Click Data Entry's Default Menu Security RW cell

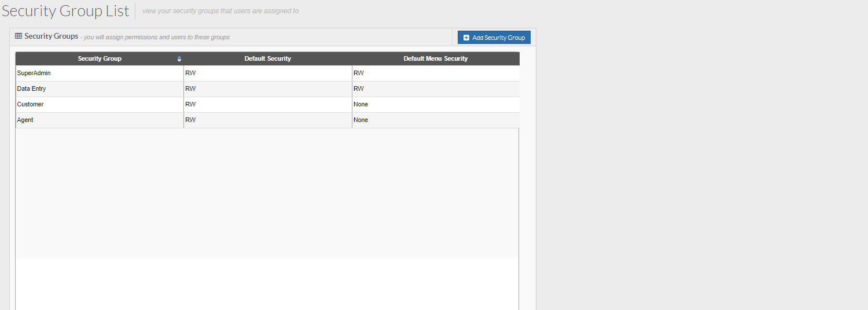click(359, 89)
